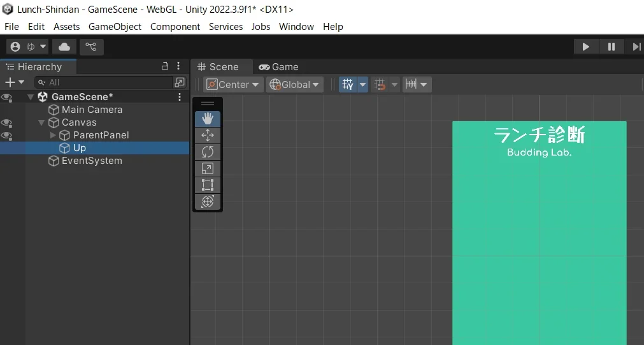Select GameScene root in Hierarchy

point(82,97)
